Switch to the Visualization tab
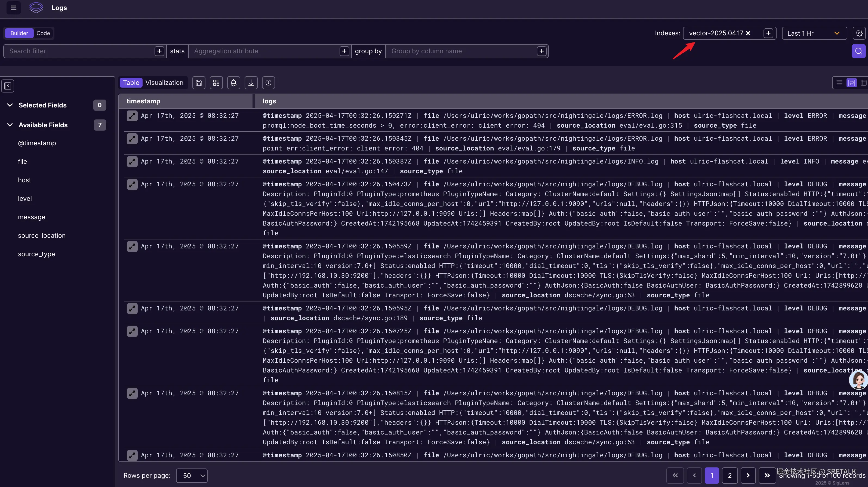 click(x=164, y=83)
